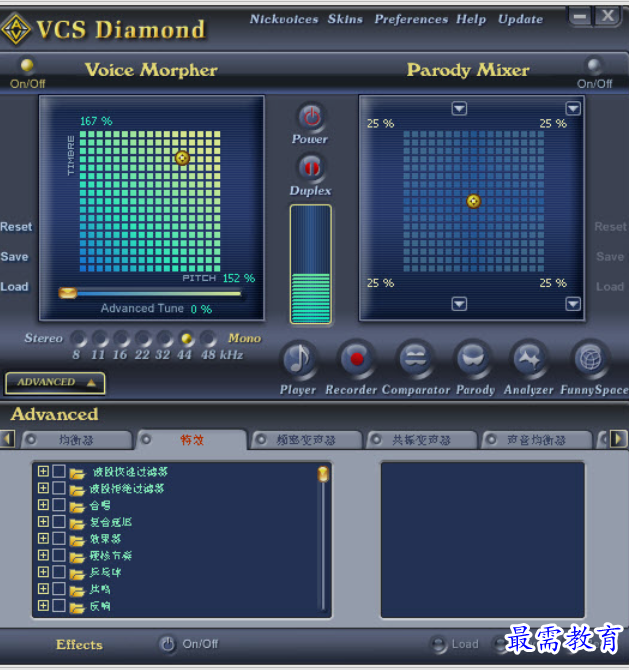Click the folder icon of the second effects row
The height and width of the screenshot is (670, 629).
(x=77, y=490)
